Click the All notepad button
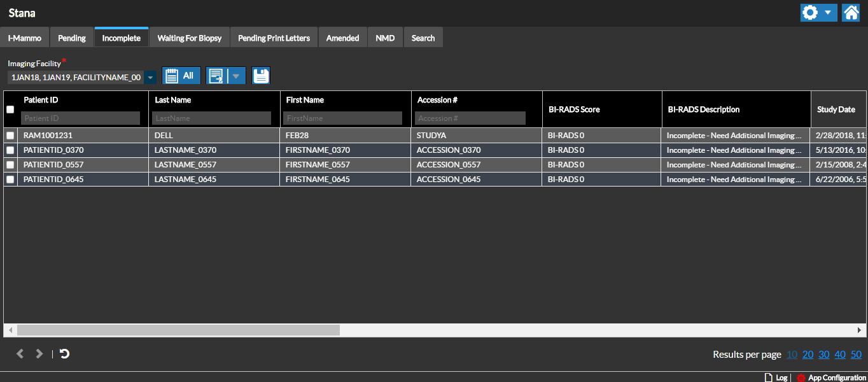This screenshot has height=382, width=868. (x=181, y=76)
